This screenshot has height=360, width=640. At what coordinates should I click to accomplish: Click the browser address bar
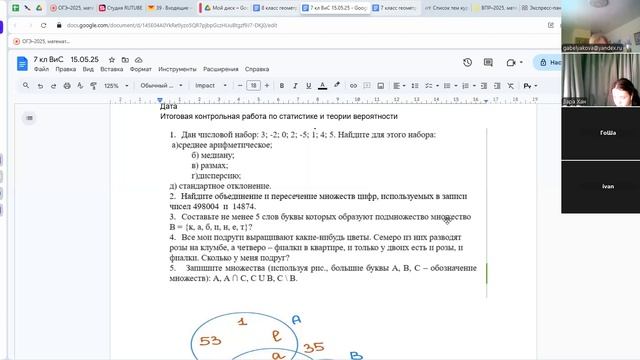point(301,25)
